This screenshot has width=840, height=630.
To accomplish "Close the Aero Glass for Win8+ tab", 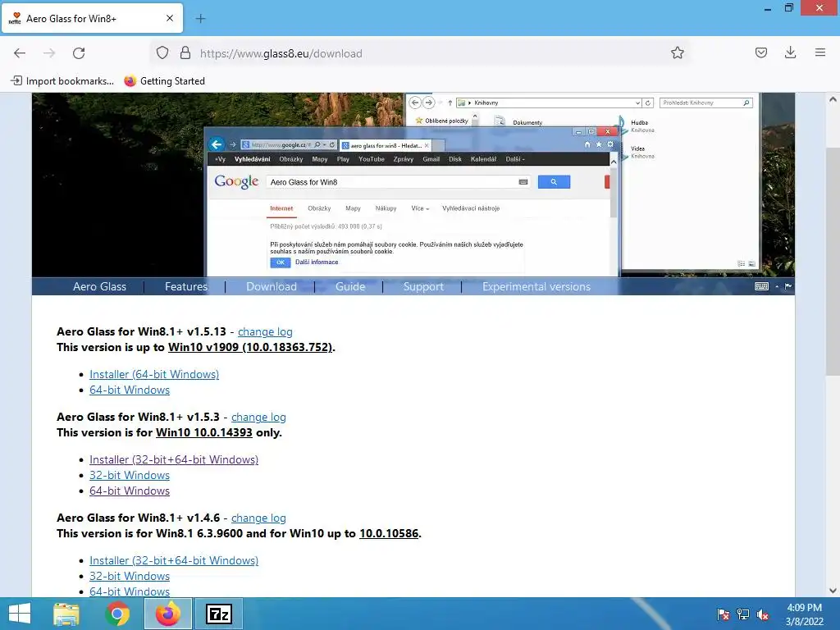I will 169,18.
